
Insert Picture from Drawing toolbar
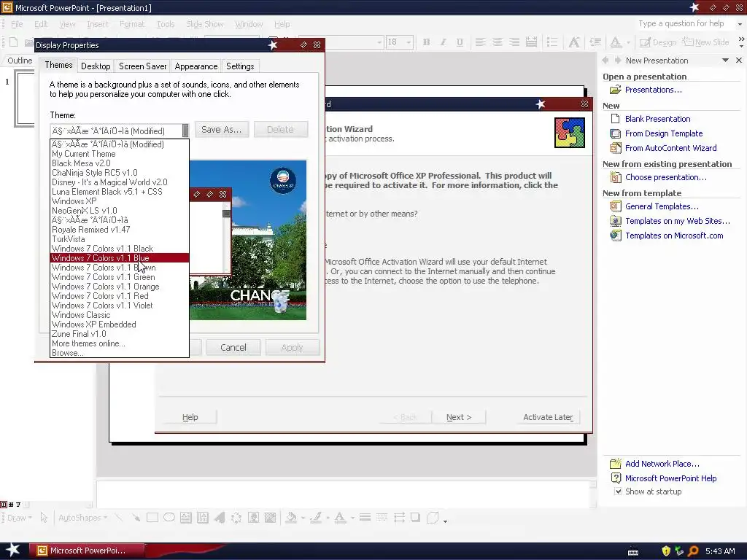(270, 518)
